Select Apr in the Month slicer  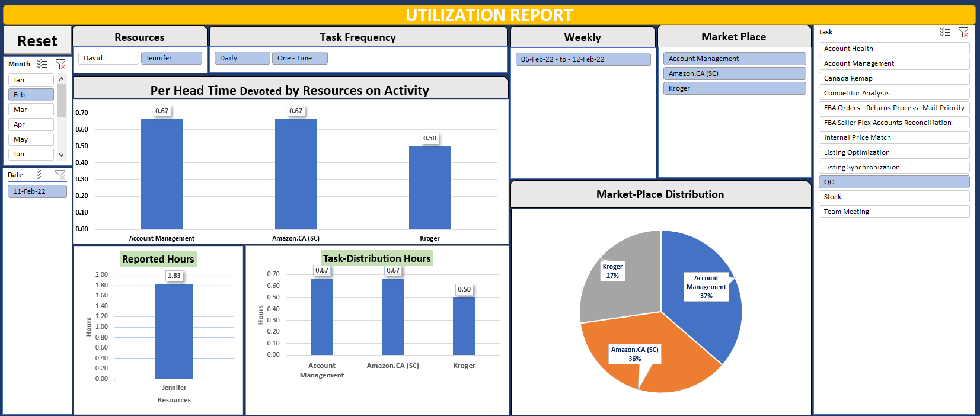click(x=31, y=124)
